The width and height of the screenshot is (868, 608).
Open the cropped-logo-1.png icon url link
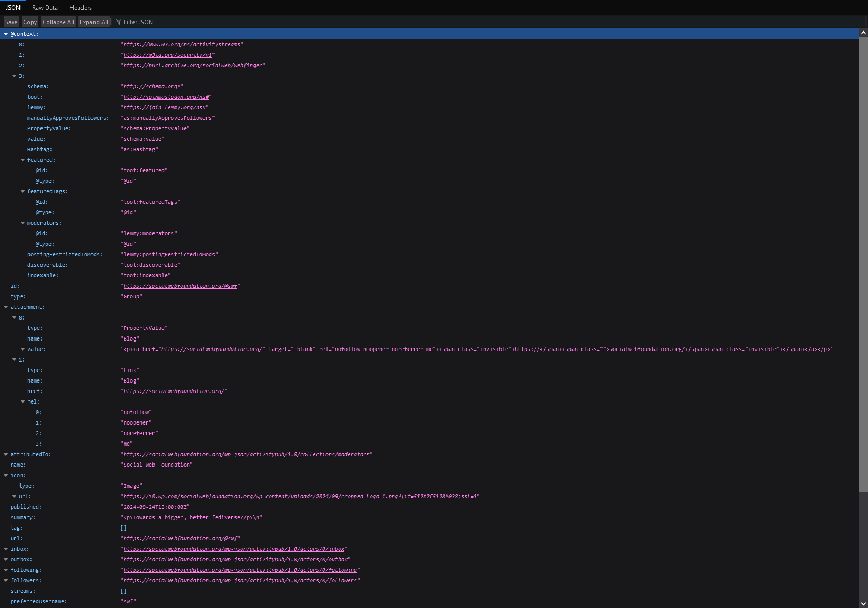coord(300,496)
